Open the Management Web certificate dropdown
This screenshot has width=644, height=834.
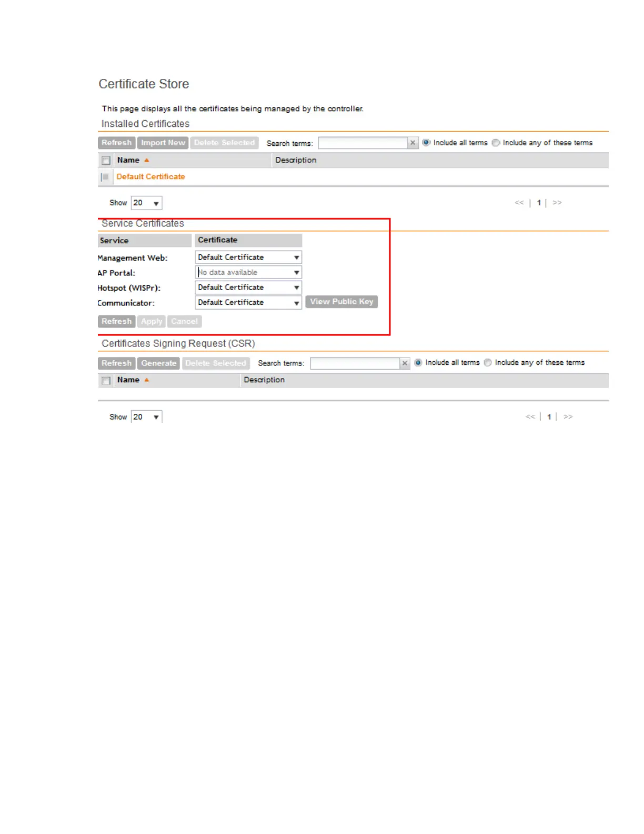[x=248, y=257]
